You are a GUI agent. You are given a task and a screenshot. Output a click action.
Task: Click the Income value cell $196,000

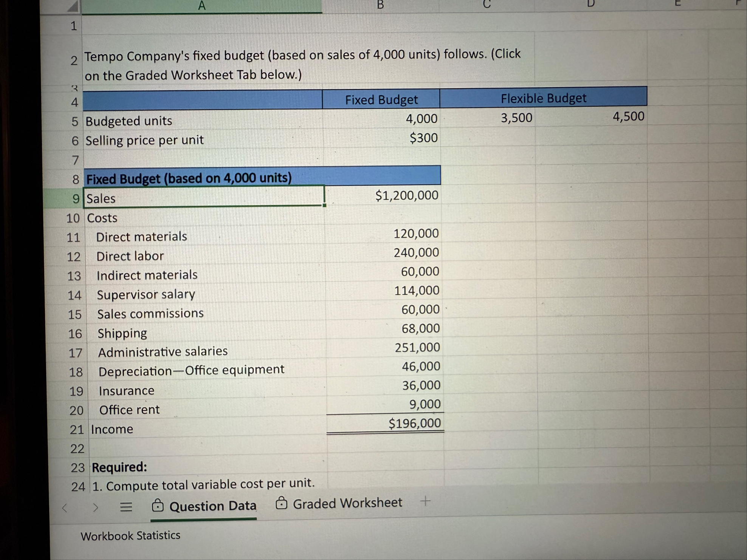[414, 423]
